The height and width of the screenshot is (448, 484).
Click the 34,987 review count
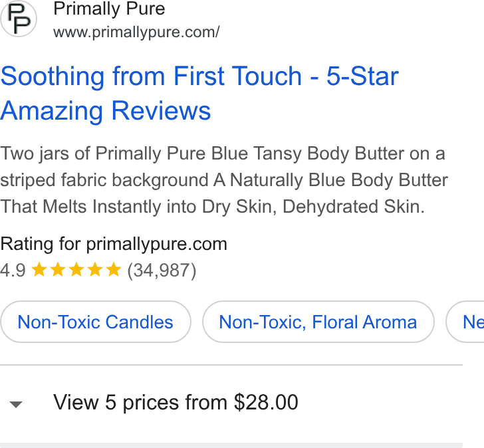pos(162,271)
